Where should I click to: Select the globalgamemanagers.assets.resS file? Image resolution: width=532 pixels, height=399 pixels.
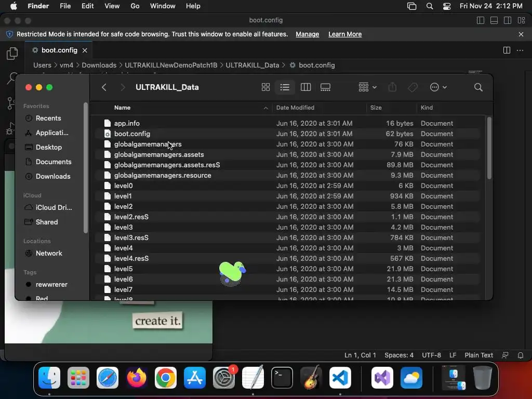point(287,165)
